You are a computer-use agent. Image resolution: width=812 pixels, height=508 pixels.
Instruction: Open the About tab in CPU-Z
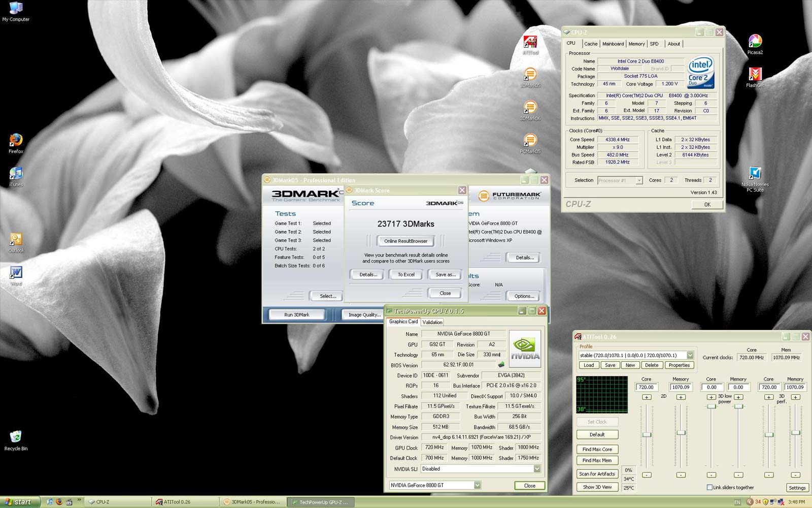point(673,44)
